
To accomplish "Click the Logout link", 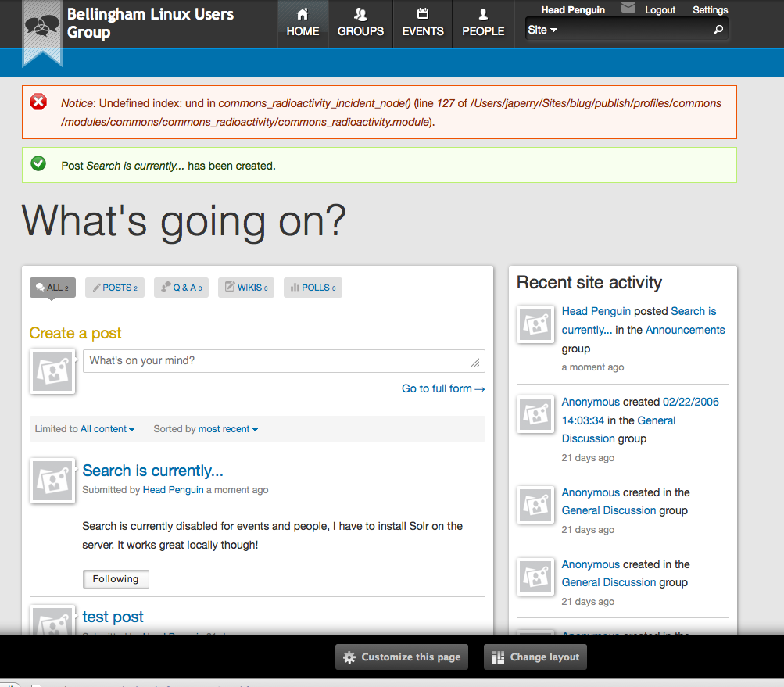I will [x=660, y=9].
